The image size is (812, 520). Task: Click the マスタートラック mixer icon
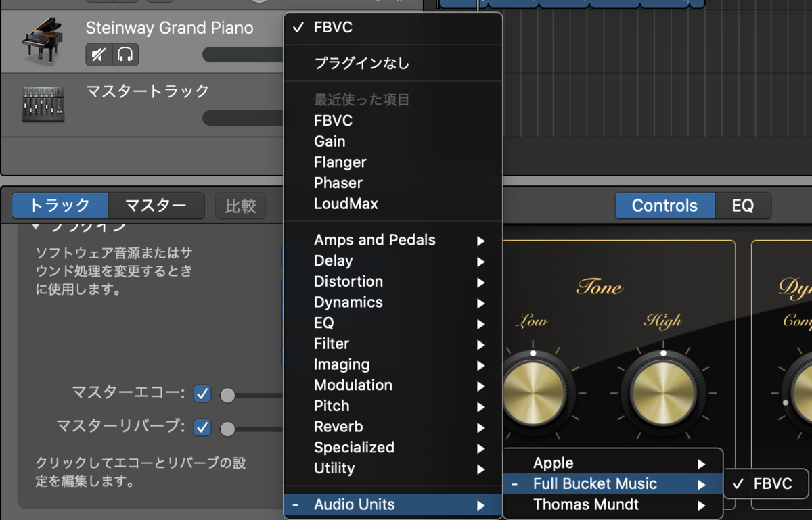[42, 103]
